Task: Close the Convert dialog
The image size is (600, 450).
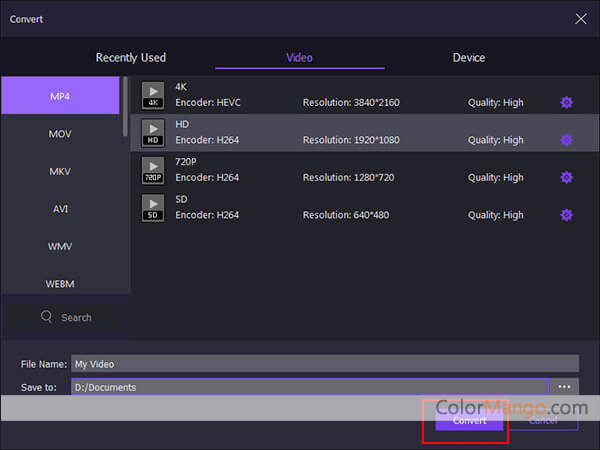Action: 581,18
